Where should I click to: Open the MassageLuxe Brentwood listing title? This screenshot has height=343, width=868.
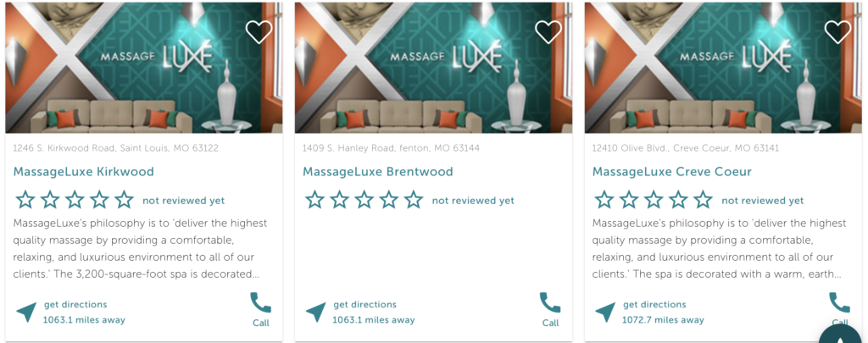pos(378,172)
